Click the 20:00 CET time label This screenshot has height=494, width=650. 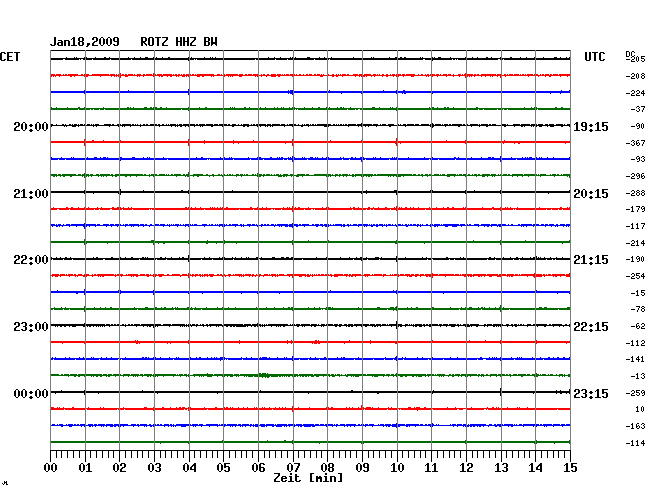click(31, 126)
